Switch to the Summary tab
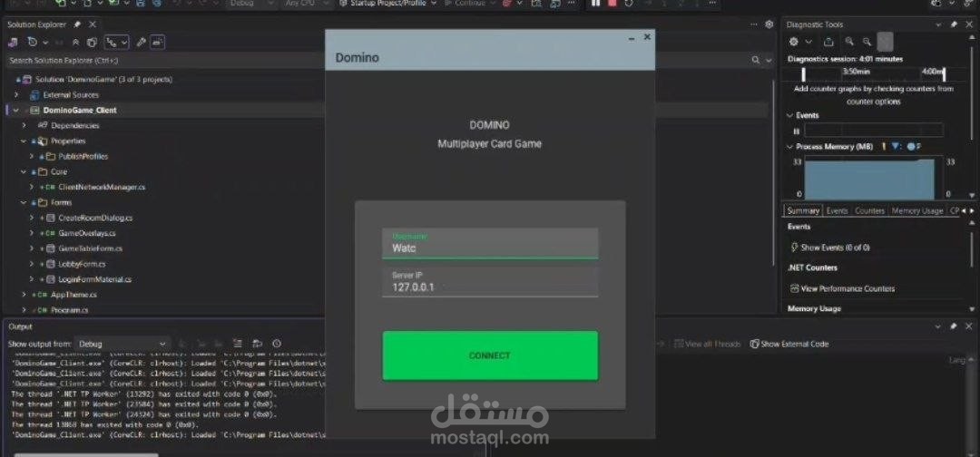Image resolution: width=980 pixels, height=457 pixels. coord(802,211)
